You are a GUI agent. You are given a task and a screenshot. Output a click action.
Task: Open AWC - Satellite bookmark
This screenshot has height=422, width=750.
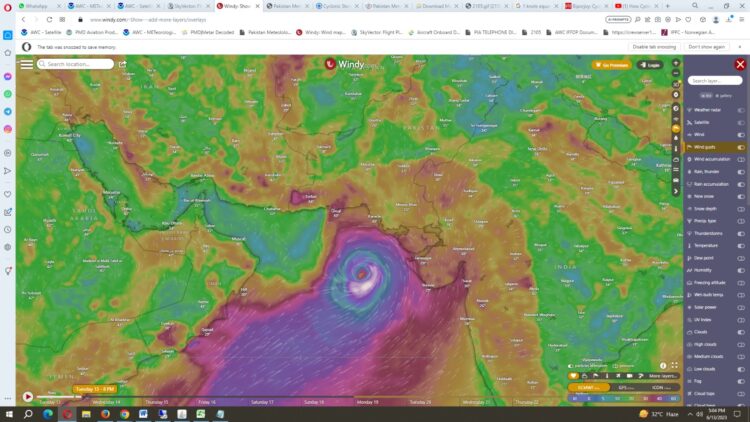[x=42, y=33]
